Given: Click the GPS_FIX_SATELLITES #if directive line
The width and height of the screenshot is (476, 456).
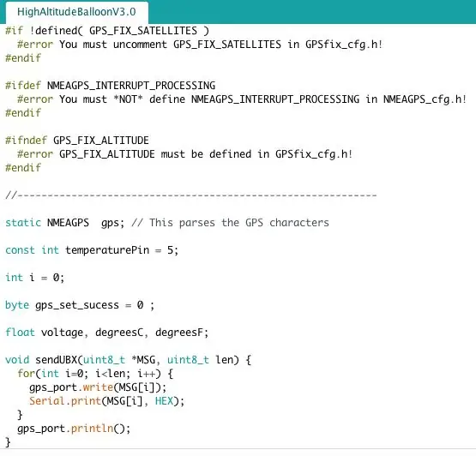Looking at the screenshot, I should click(x=107, y=31).
